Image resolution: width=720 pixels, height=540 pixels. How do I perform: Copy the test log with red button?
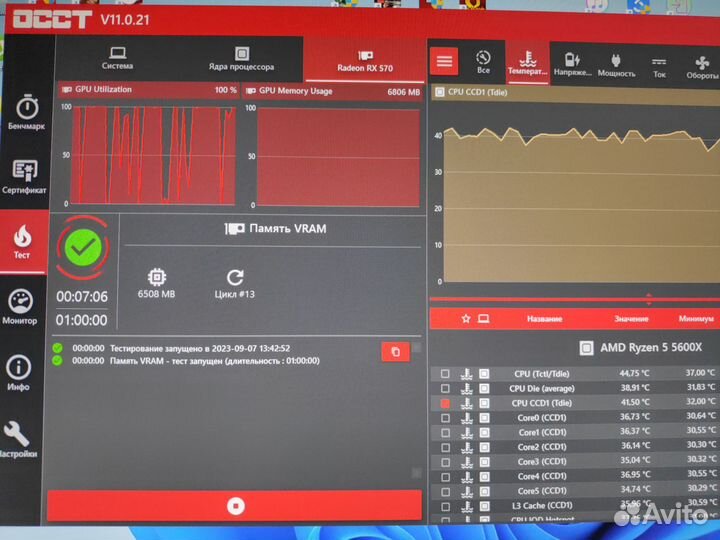tap(395, 352)
